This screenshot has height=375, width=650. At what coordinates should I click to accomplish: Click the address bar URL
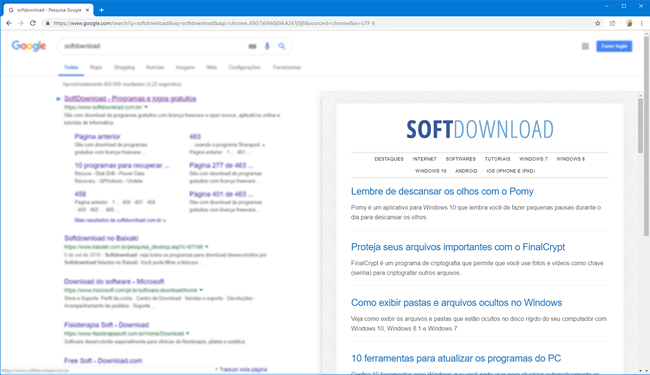[x=214, y=23]
